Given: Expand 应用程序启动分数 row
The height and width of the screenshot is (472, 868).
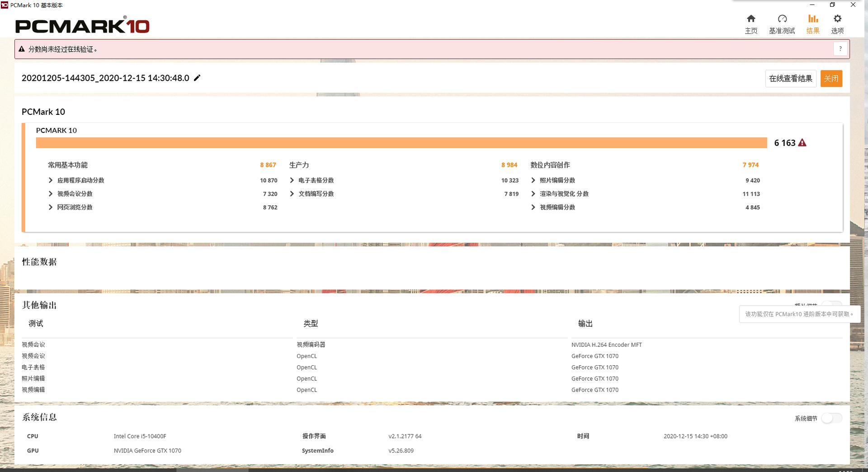Looking at the screenshot, I should [51, 180].
